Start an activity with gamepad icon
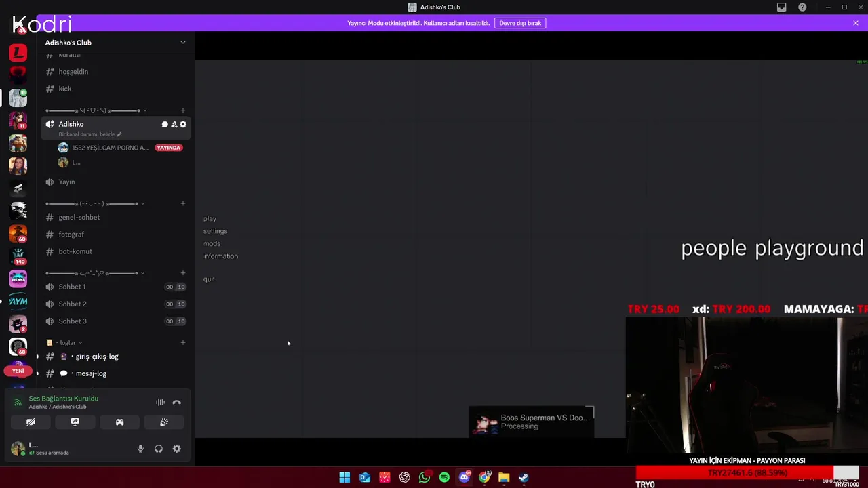 coord(119,422)
